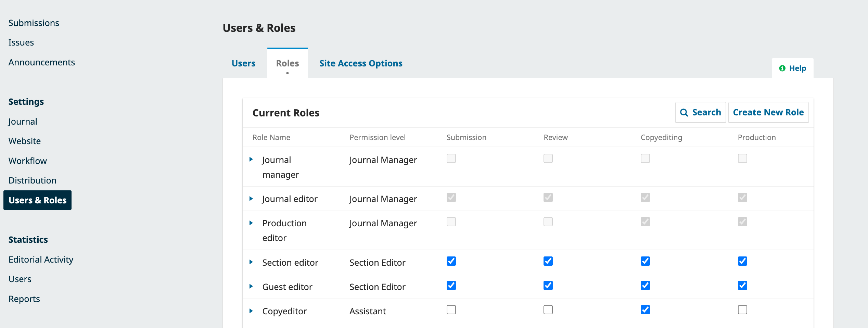Select the Roles tab

coord(288,63)
